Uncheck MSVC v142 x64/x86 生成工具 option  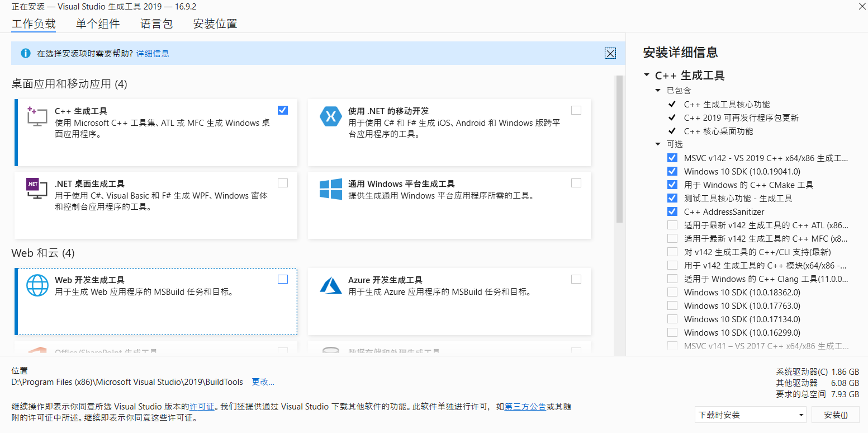[x=672, y=158]
